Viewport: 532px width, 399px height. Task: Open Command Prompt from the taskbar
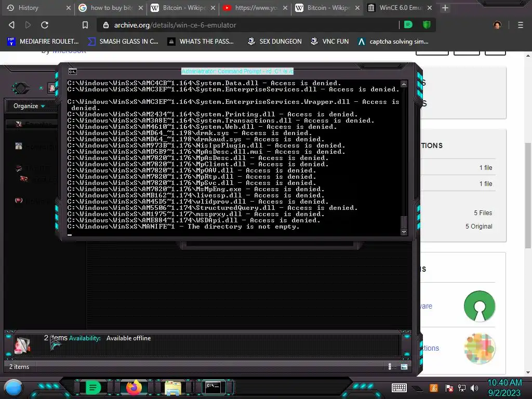[214, 387]
